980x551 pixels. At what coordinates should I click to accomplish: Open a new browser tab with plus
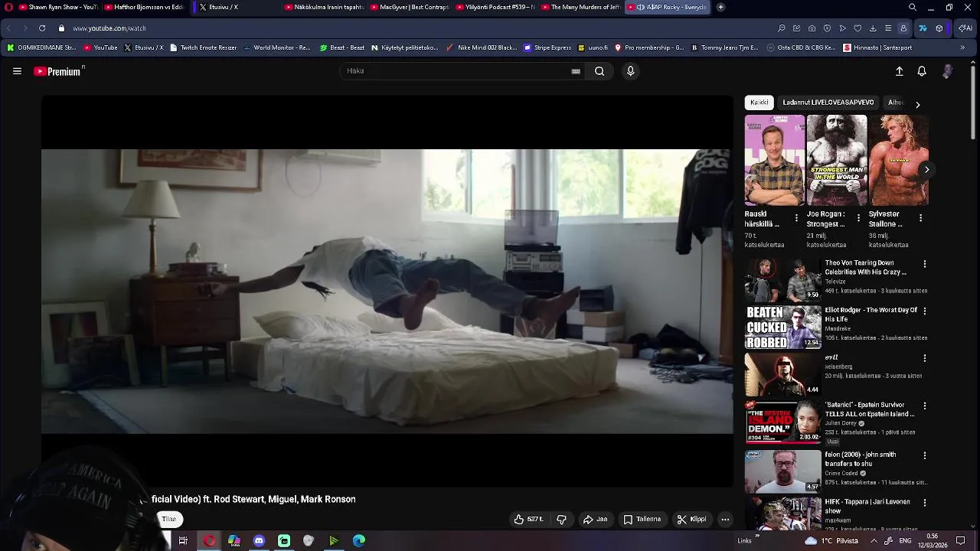(720, 7)
